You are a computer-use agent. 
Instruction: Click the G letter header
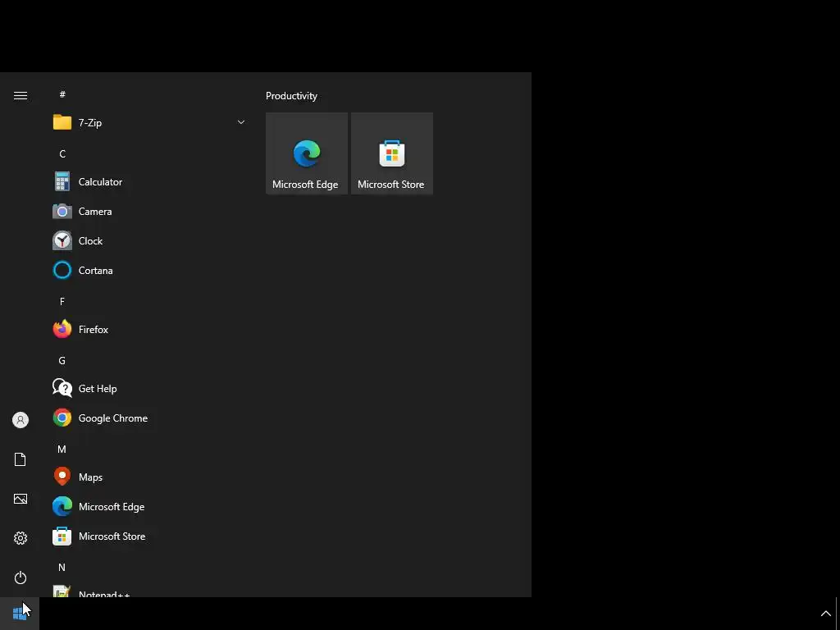tap(62, 361)
